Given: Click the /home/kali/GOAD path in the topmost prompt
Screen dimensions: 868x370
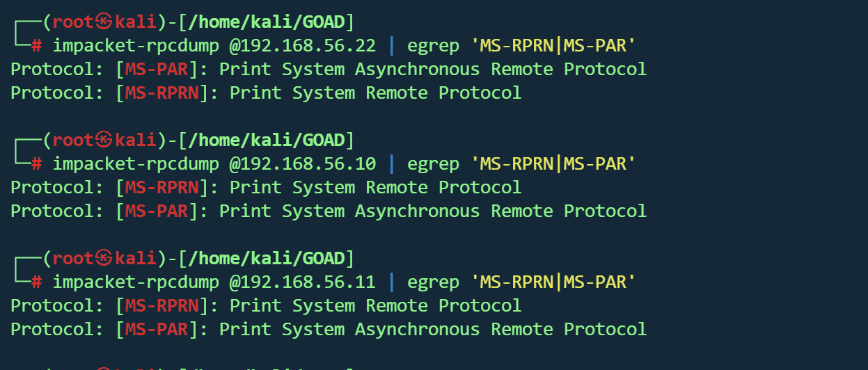Looking at the screenshot, I should click(x=267, y=22).
